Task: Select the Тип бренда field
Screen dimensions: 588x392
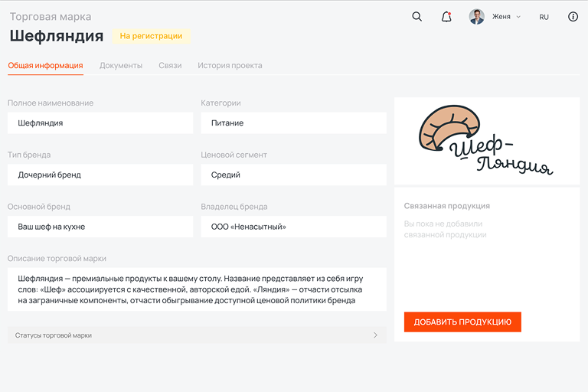Action: click(x=100, y=175)
